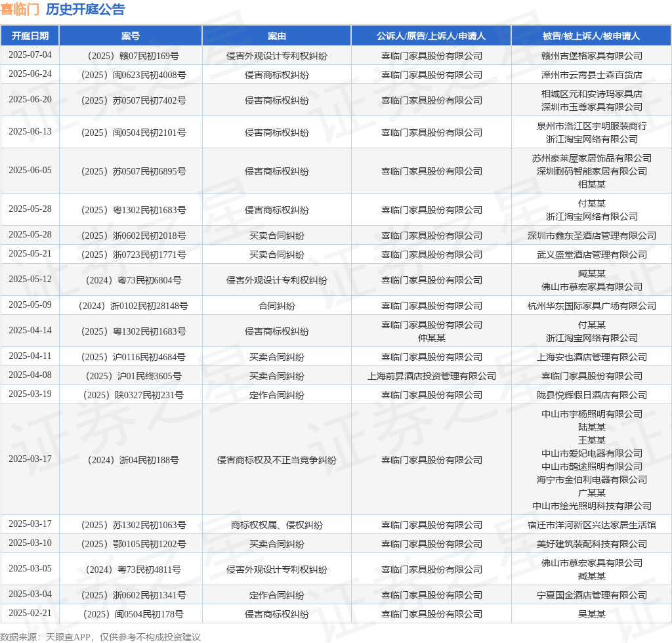
Task: Select case number (2024)粤73民初4811号
Action: click(x=133, y=570)
